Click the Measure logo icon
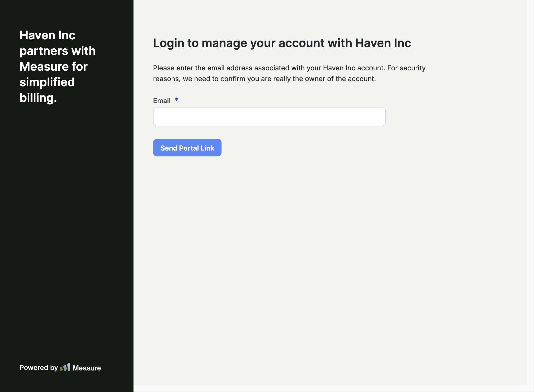The height and width of the screenshot is (392, 534). tap(65, 367)
